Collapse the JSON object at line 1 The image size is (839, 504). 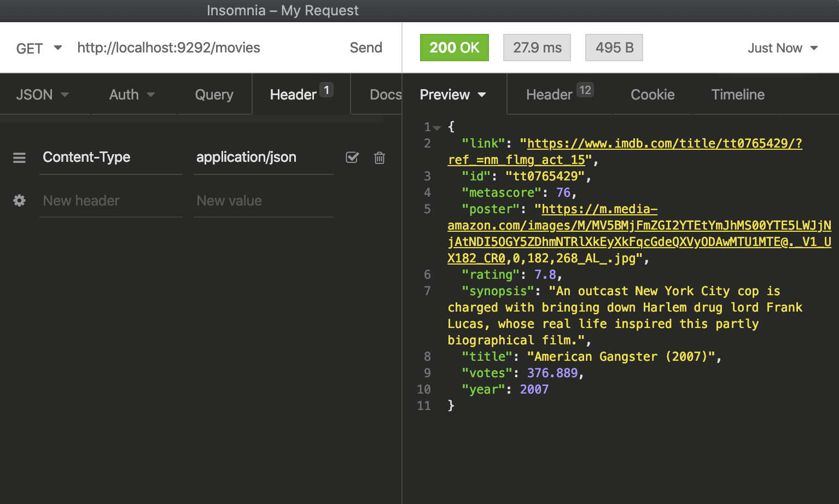pos(436,128)
